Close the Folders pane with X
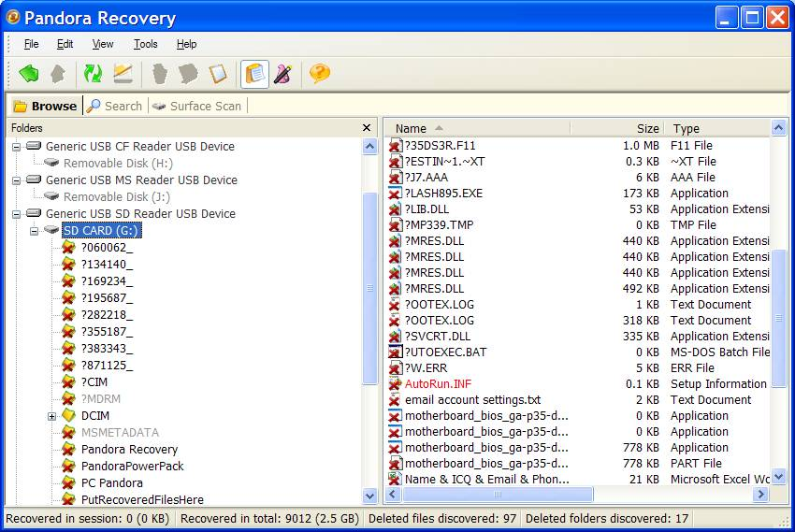795x532 pixels. click(367, 127)
